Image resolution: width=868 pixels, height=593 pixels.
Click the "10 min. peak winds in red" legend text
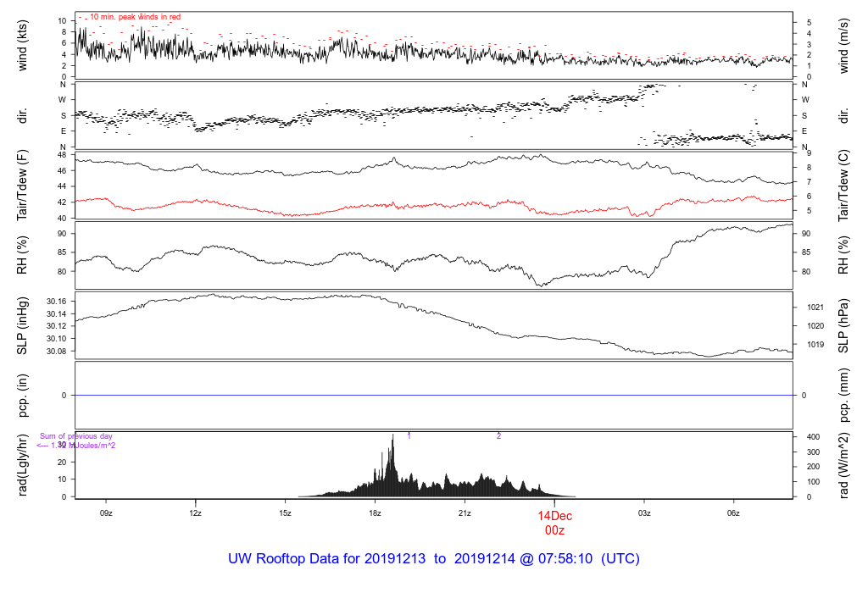pyautogui.click(x=135, y=17)
